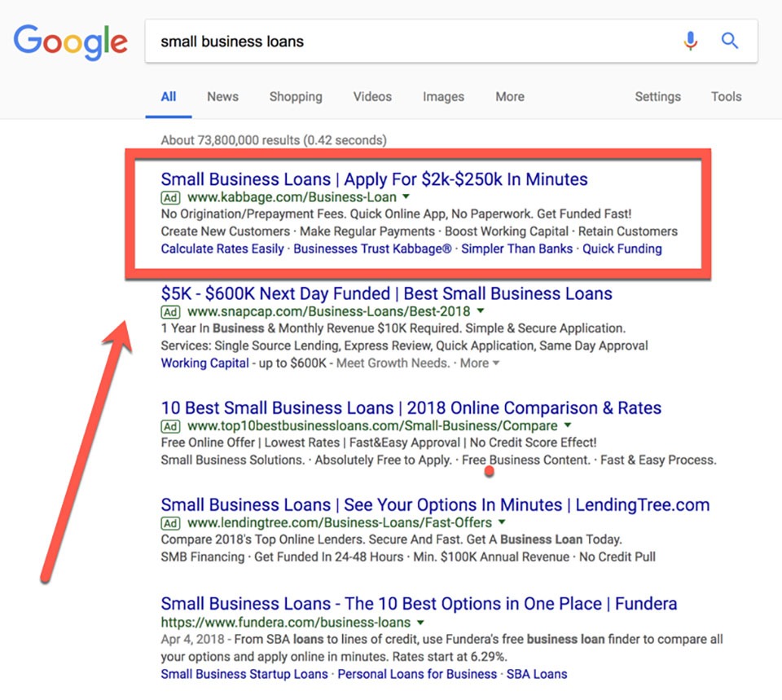Image resolution: width=782 pixels, height=700 pixels.
Task: Click the About 73,800,000 results text
Action: [274, 140]
